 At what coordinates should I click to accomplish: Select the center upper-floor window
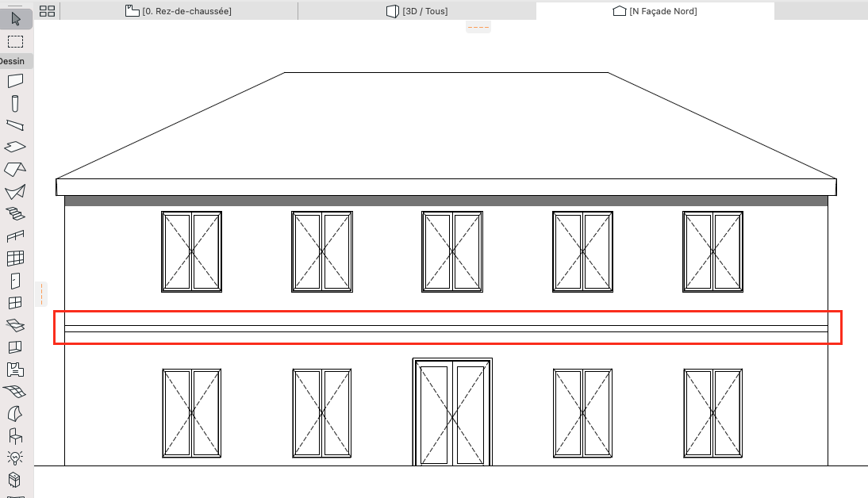coord(452,251)
